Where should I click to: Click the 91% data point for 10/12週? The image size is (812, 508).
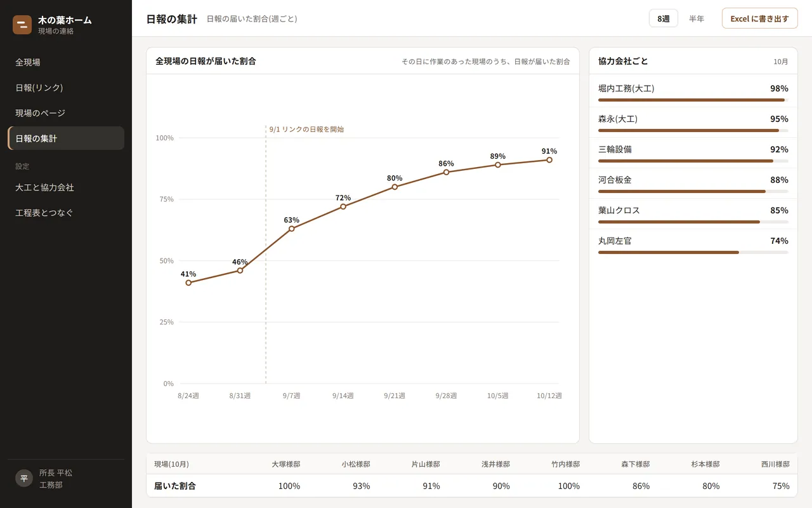[549, 160]
